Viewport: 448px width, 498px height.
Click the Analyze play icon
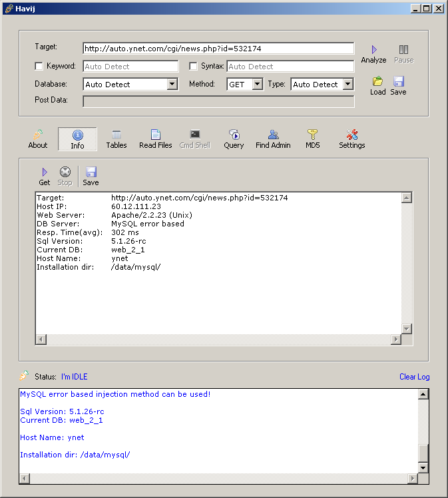coord(374,49)
